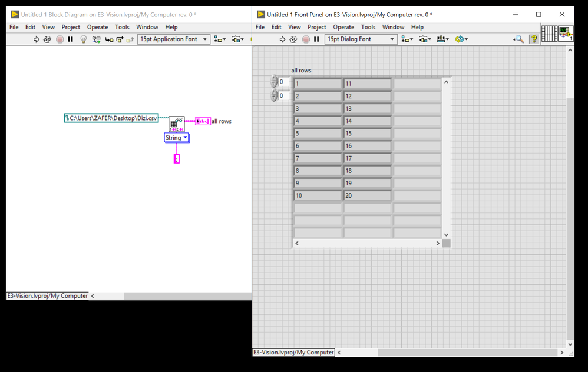Pause execution in the Block Diagram window

(x=71, y=39)
